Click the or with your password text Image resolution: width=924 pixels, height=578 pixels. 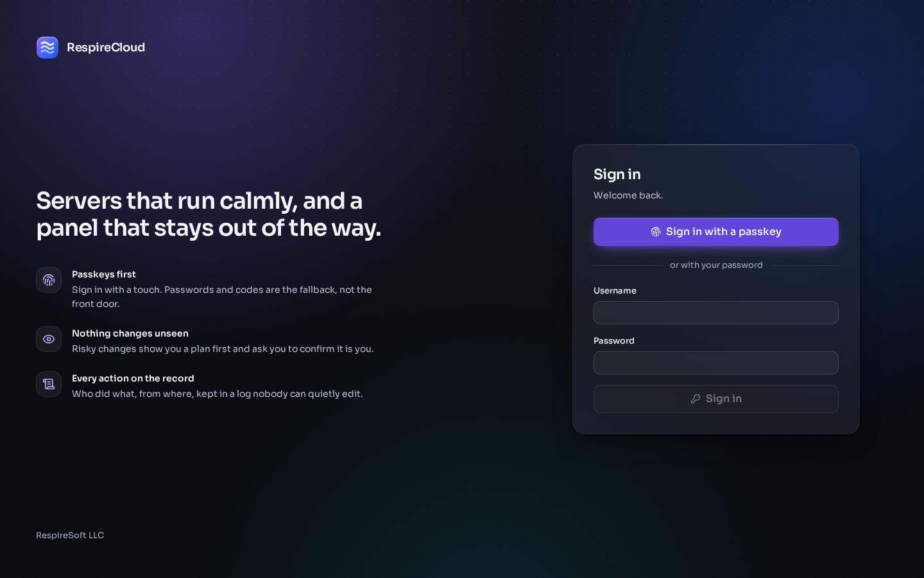716,265
